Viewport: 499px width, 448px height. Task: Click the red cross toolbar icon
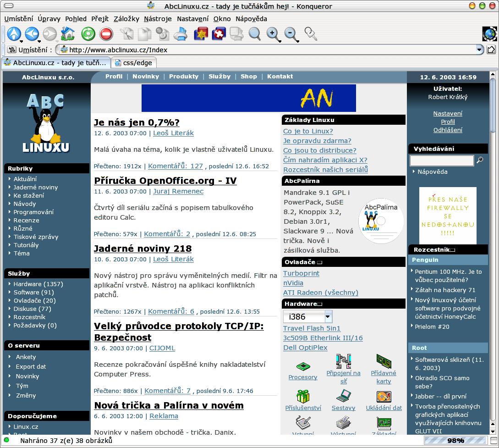tap(219, 34)
